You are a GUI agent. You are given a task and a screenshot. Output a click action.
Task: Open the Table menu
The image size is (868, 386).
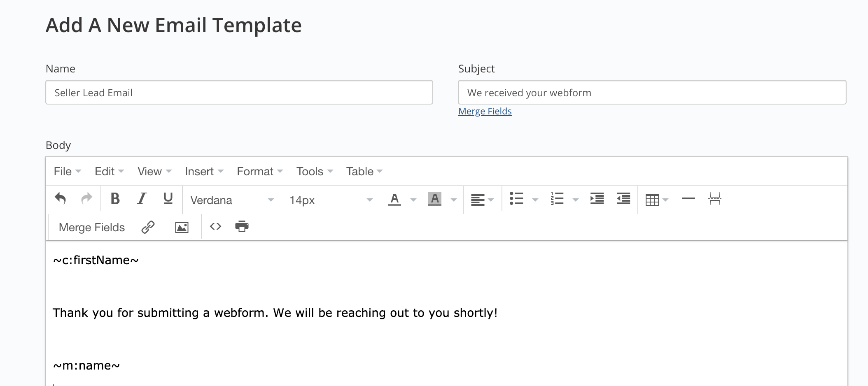360,171
